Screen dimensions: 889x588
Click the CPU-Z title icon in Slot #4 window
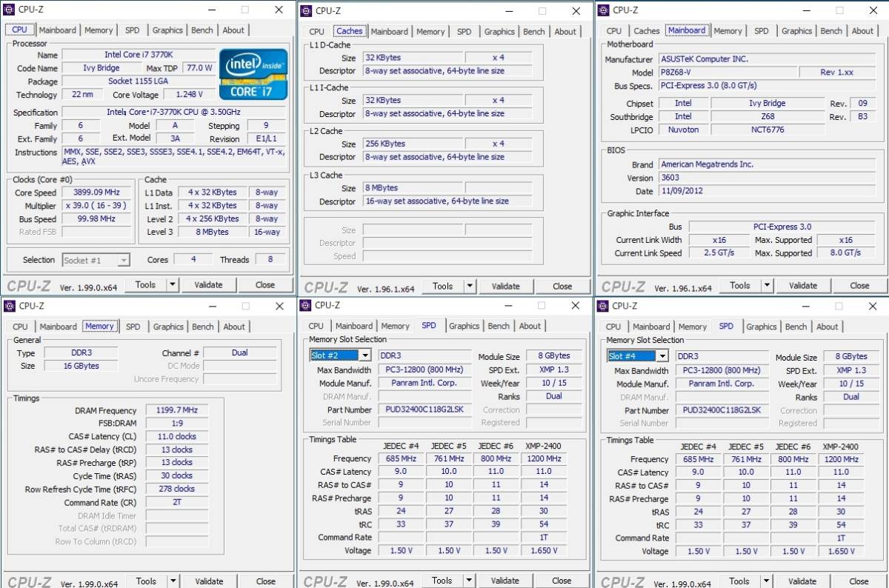603,306
